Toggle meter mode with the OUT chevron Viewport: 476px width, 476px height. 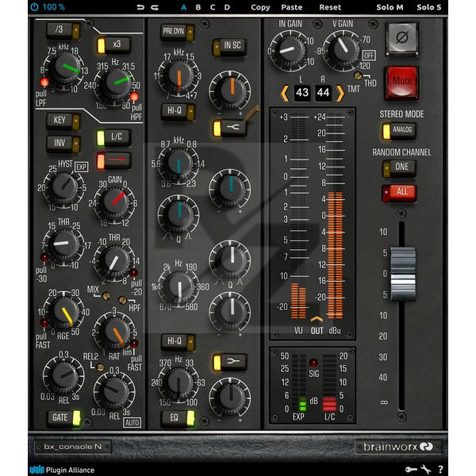(317, 319)
